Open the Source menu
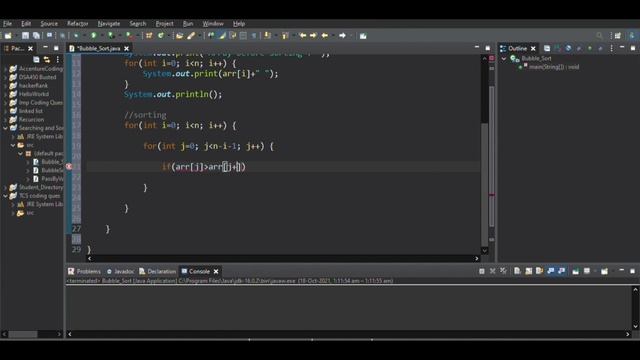640x360 pixels. point(49,24)
